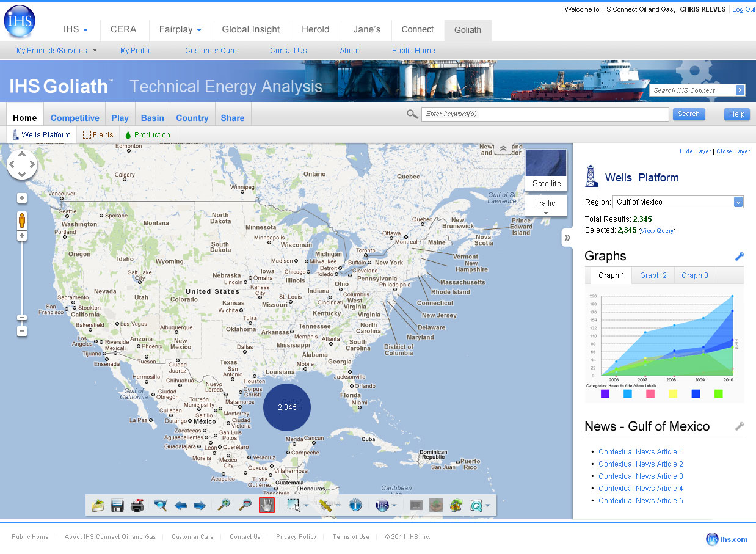Image resolution: width=756 pixels, height=554 pixels.
Task: Click the Log Out link
Action: (744, 9)
